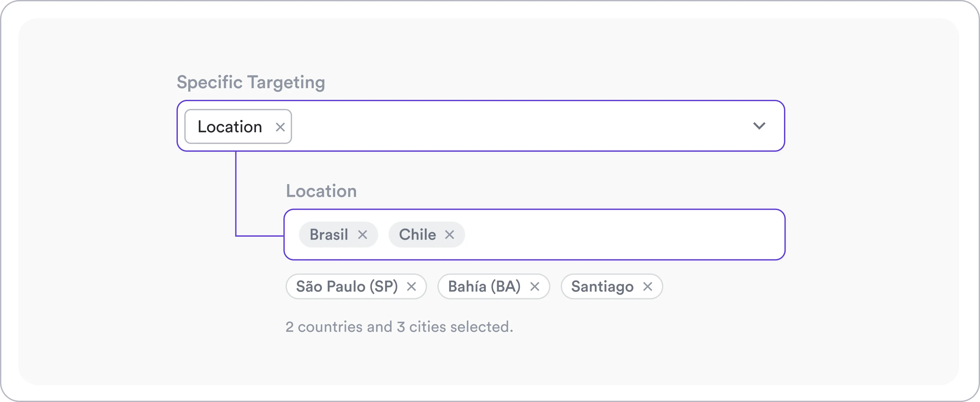
Task: Click the selection summary text below the tags
Action: coord(399,327)
